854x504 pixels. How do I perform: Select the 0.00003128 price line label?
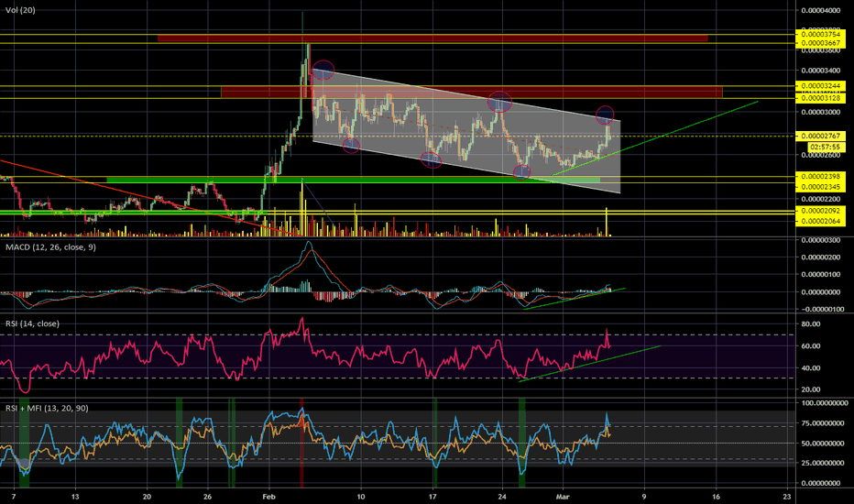pos(821,99)
